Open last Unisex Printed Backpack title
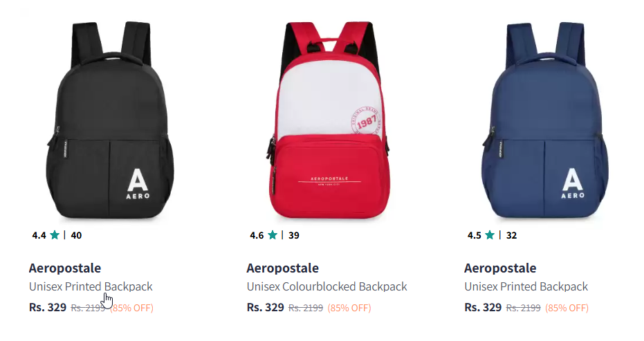The height and width of the screenshot is (341, 644). pos(526,286)
